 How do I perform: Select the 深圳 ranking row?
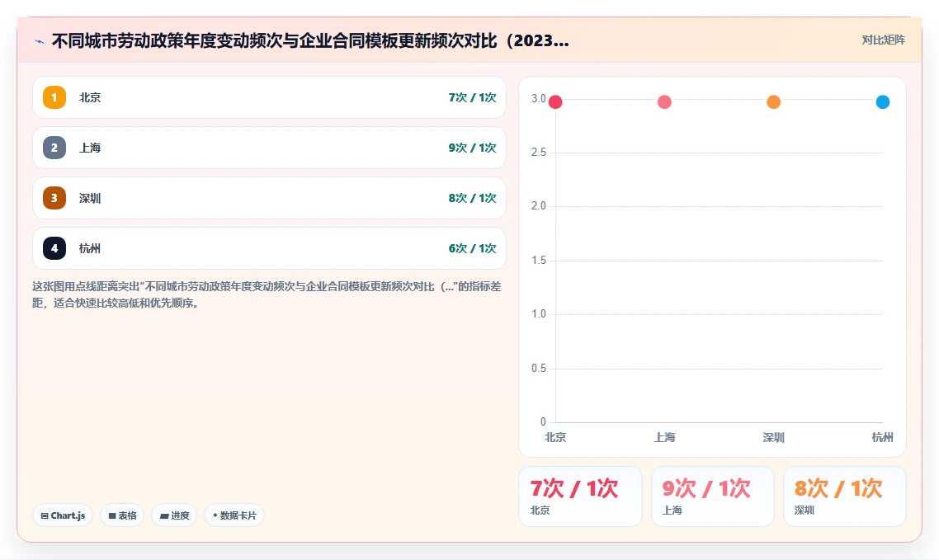coord(270,198)
